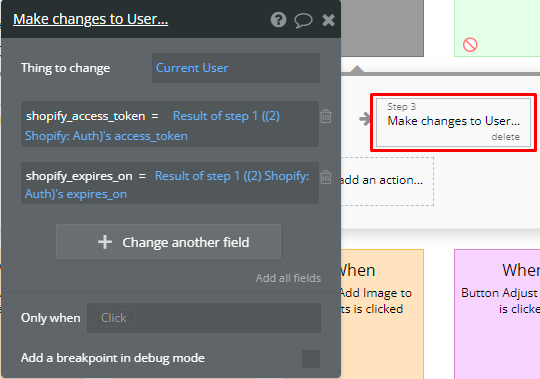Close the Make changes to User panel
Viewport: 540px width, 379px height.
[x=328, y=20]
